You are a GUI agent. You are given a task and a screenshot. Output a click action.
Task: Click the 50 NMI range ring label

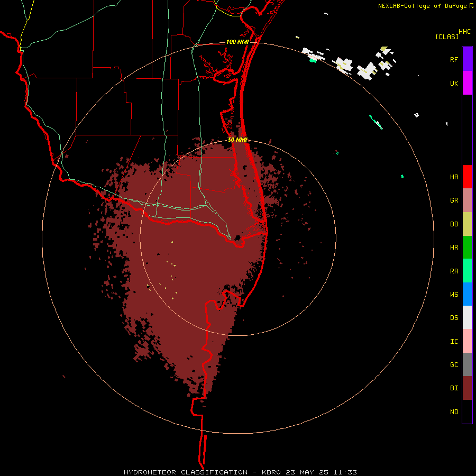(x=237, y=140)
